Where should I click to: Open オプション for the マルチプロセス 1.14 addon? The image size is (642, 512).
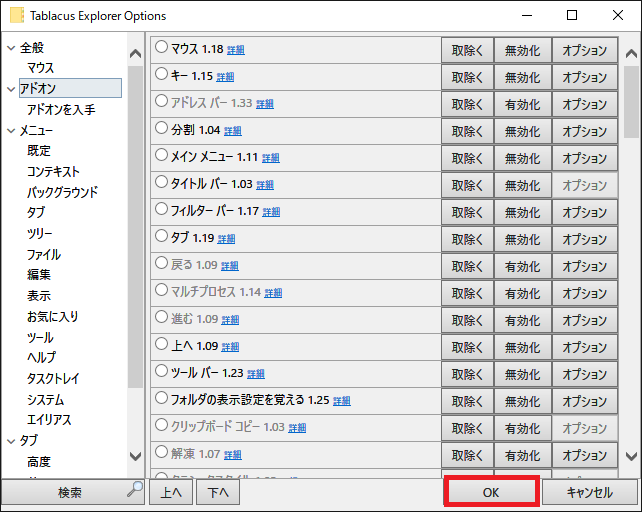tap(585, 294)
